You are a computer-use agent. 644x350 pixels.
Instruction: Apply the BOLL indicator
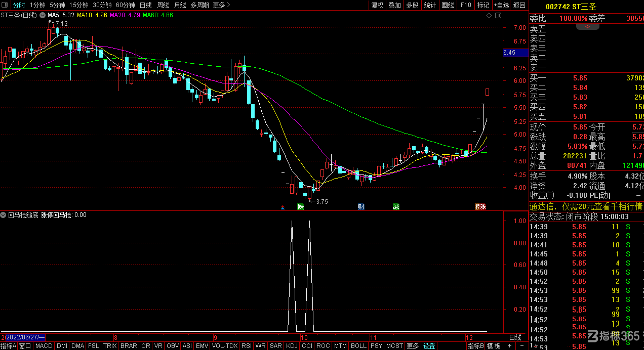pos(358,346)
